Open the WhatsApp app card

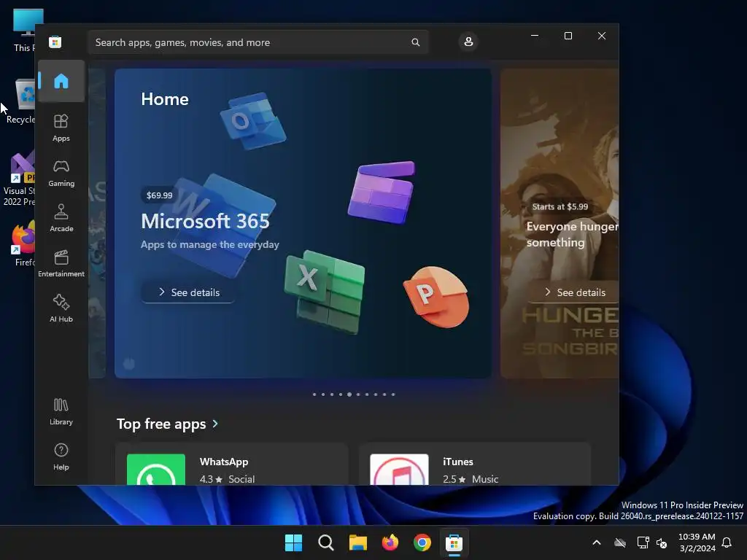click(x=231, y=464)
